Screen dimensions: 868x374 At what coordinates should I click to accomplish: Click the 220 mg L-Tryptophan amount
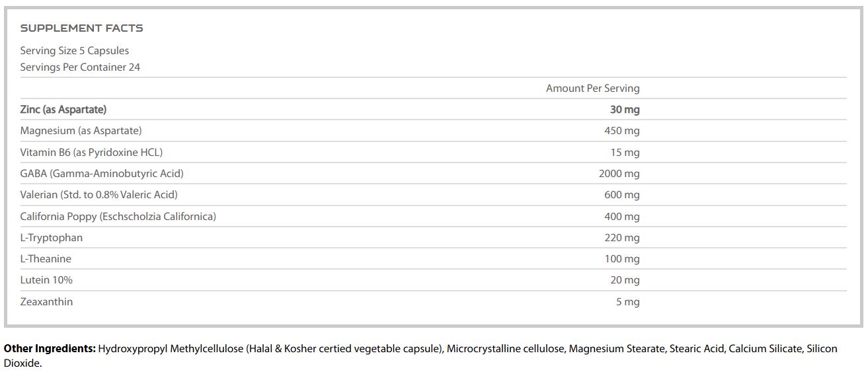[x=621, y=238]
